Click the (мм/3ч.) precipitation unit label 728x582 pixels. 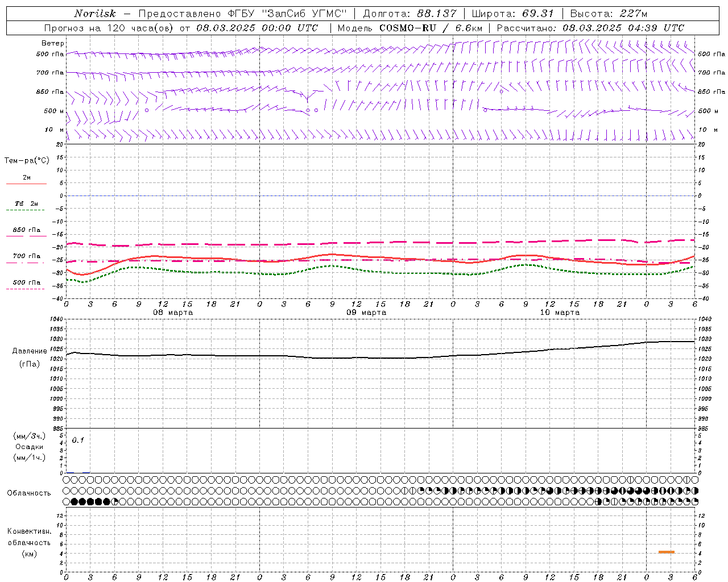[30, 436]
